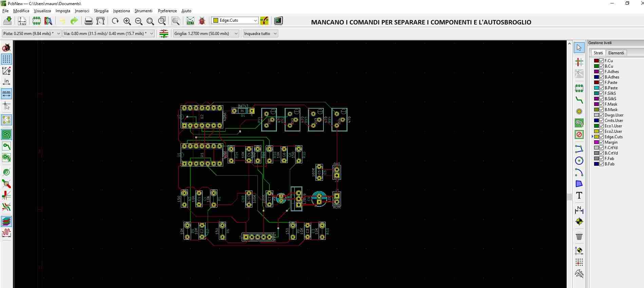Viewport: 644px width, 288px height.
Task: Open the scripting console icon
Action: (x=278, y=21)
